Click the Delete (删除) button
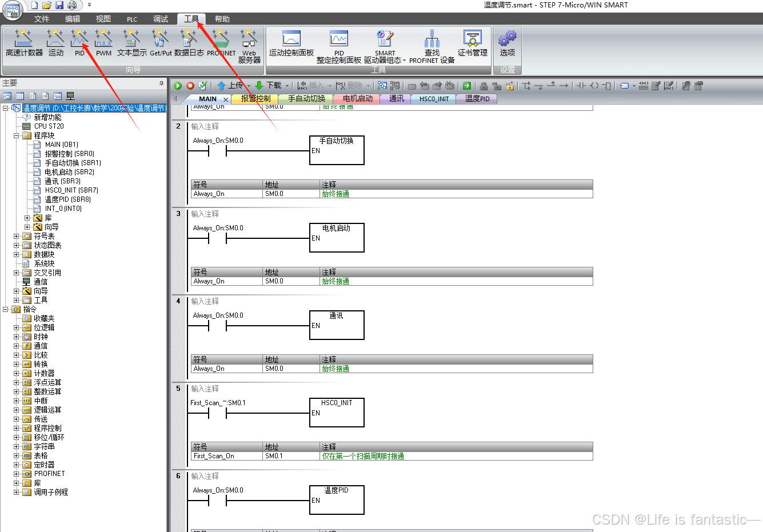This screenshot has width=763, height=532. [350, 86]
